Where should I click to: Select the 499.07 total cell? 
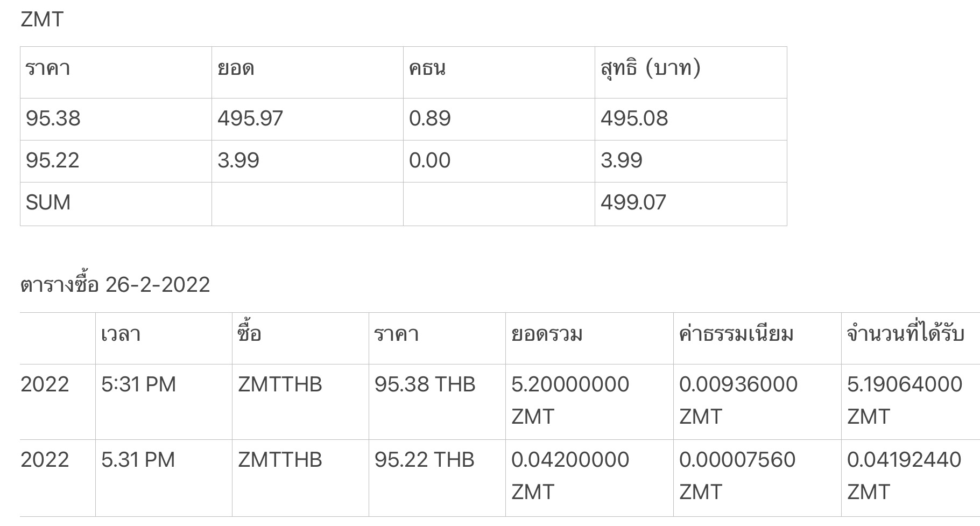[690, 204]
